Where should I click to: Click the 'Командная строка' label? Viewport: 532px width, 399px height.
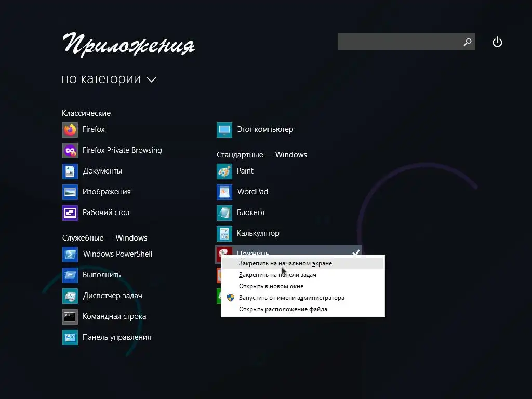coord(114,316)
